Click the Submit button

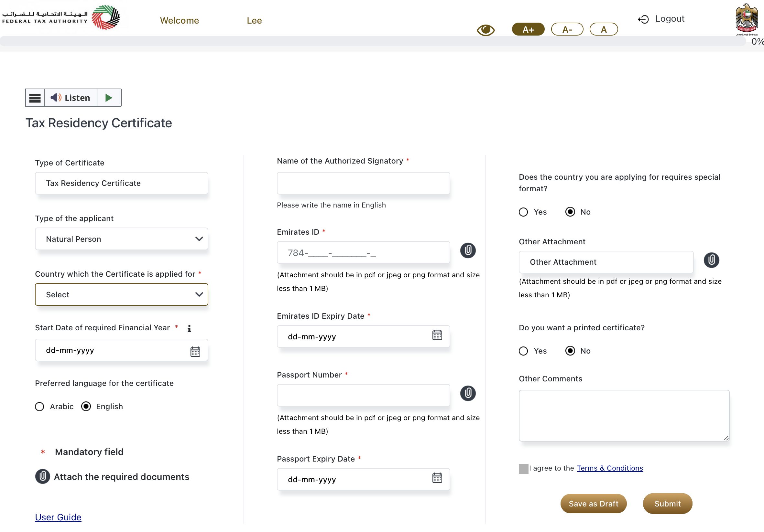click(x=667, y=504)
